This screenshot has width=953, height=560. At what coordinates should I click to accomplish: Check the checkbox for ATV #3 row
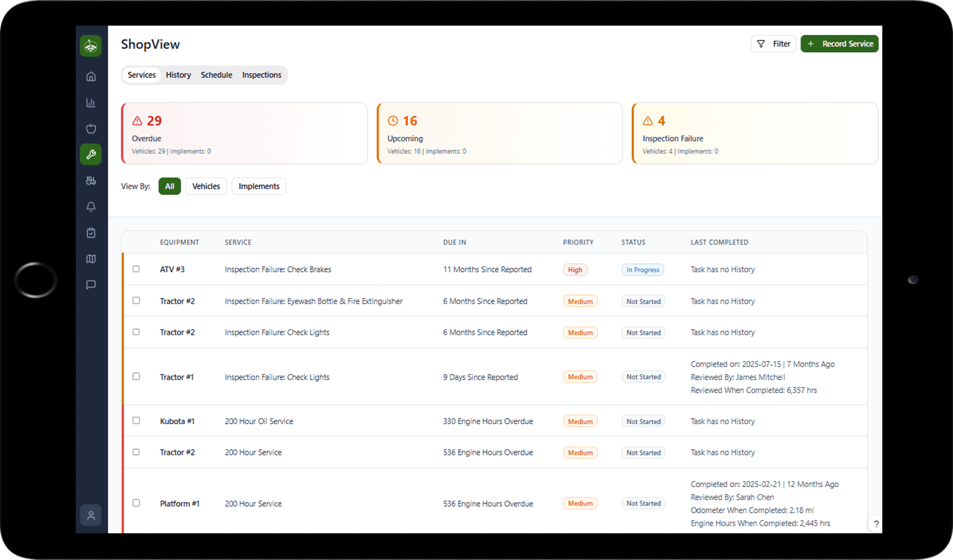(x=136, y=269)
